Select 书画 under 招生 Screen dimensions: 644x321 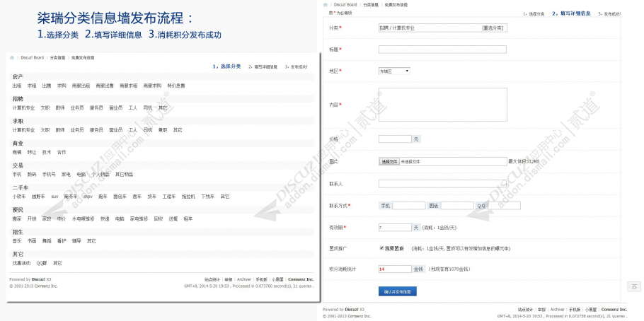coord(32,241)
